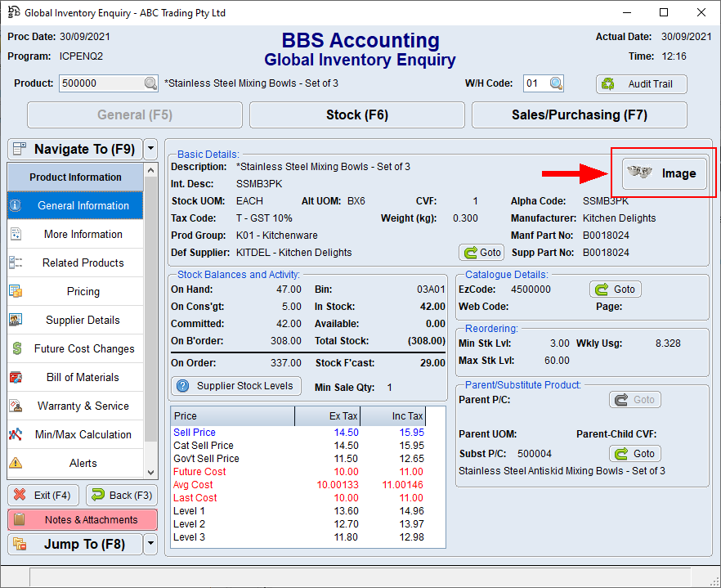The height and width of the screenshot is (588, 721).
Task: Click Supplier Stock Levels button
Action: pos(235,386)
